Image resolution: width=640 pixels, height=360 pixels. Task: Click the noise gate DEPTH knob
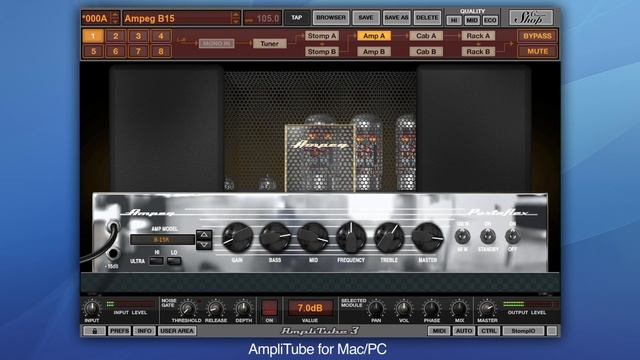click(243, 309)
